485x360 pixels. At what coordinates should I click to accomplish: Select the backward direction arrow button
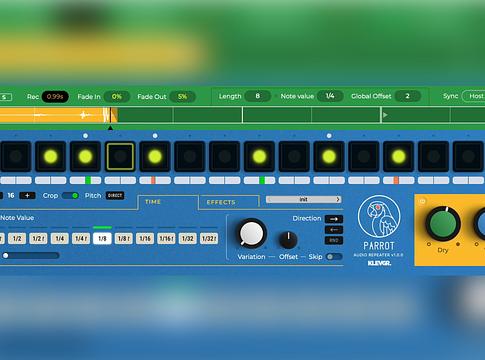tap(334, 230)
